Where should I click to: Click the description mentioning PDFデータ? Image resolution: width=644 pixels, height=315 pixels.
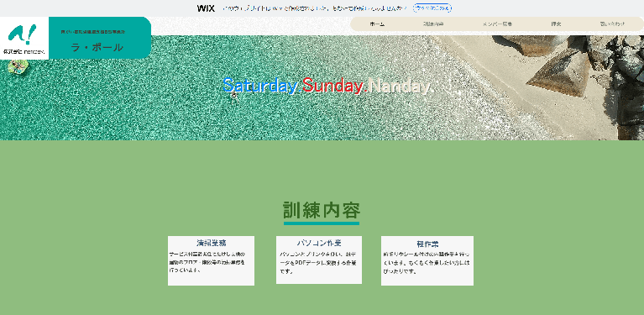click(318, 262)
